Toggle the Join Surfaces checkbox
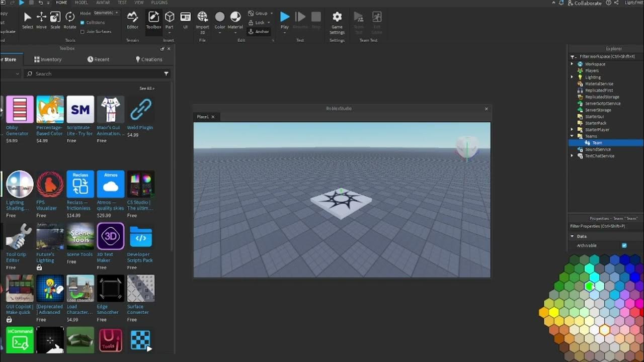The width and height of the screenshot is (644, 362). click(83, 31)
